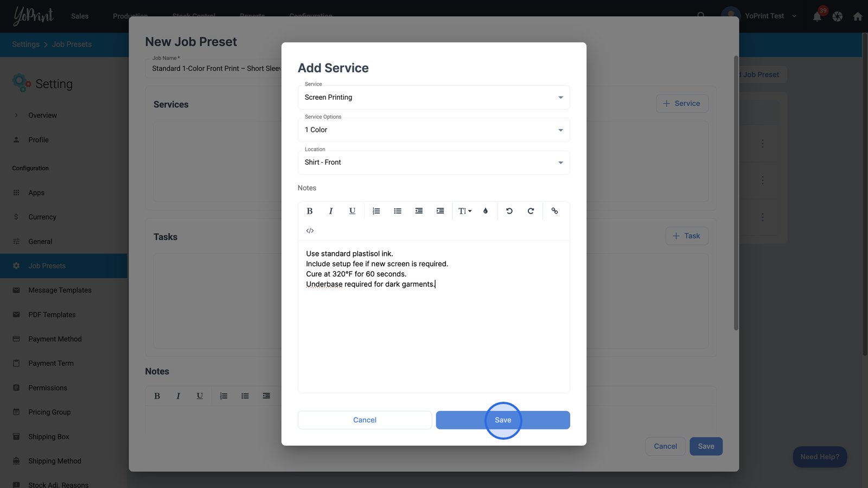Screen dimensions: 868x488
Task: Click the Job Presets breadcrumb link
Action: 72,44
